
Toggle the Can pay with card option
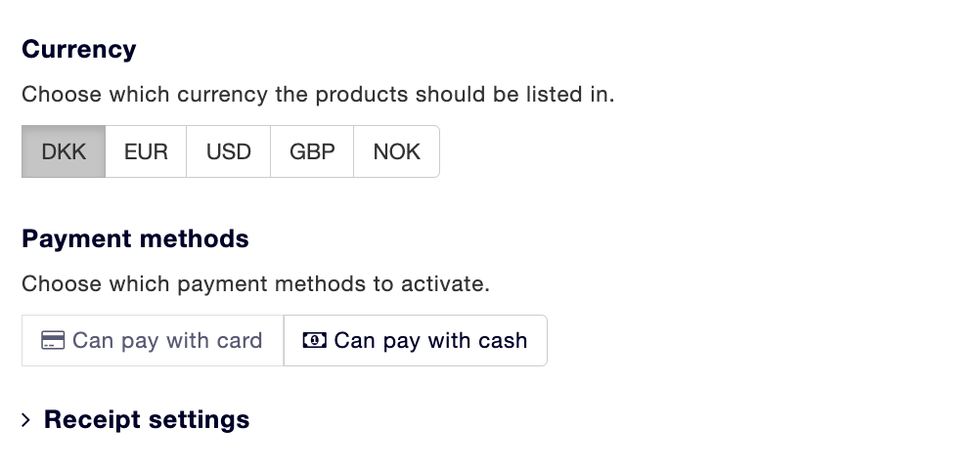coord(153,340)
